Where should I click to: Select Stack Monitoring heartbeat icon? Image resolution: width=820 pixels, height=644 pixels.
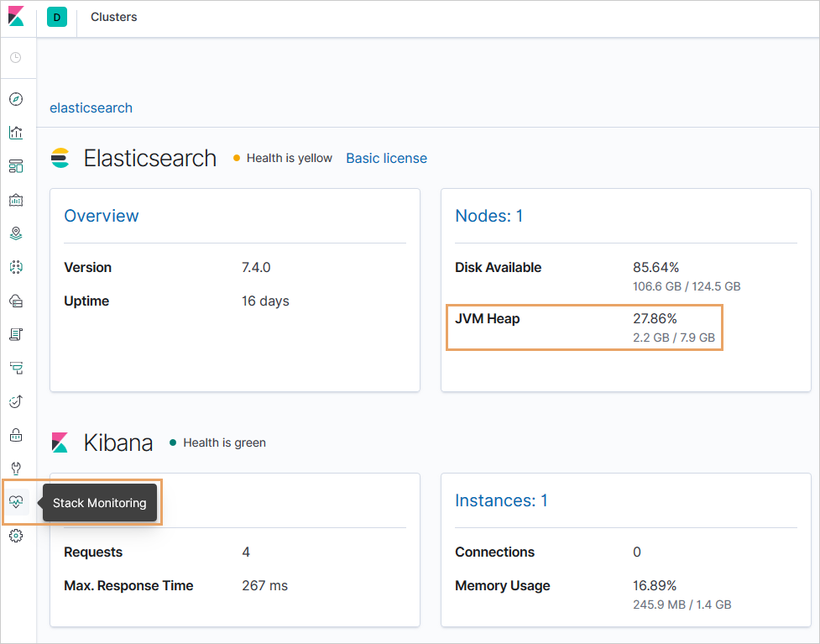coord(16,502)
